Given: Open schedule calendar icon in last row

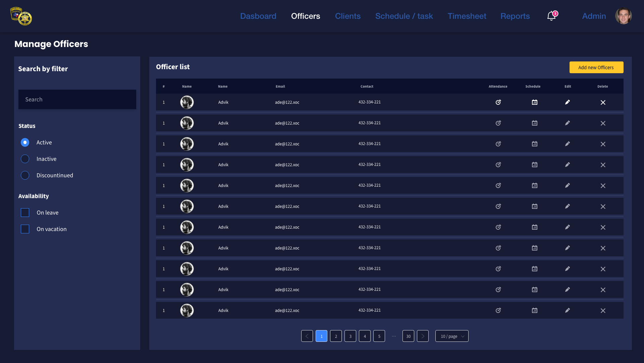Looking at the screenshot, I should 534,310.
